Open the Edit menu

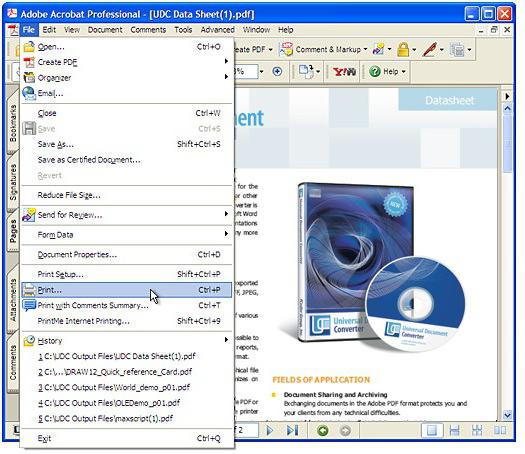tap(49, 30)
